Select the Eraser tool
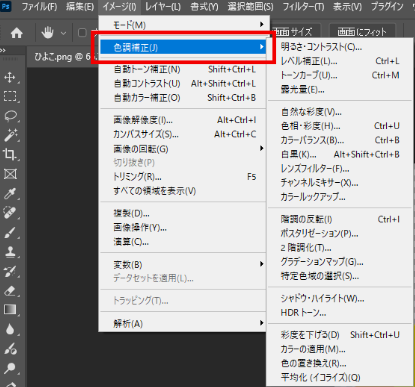This screenshot has height=387, width=415. point(10,290)
